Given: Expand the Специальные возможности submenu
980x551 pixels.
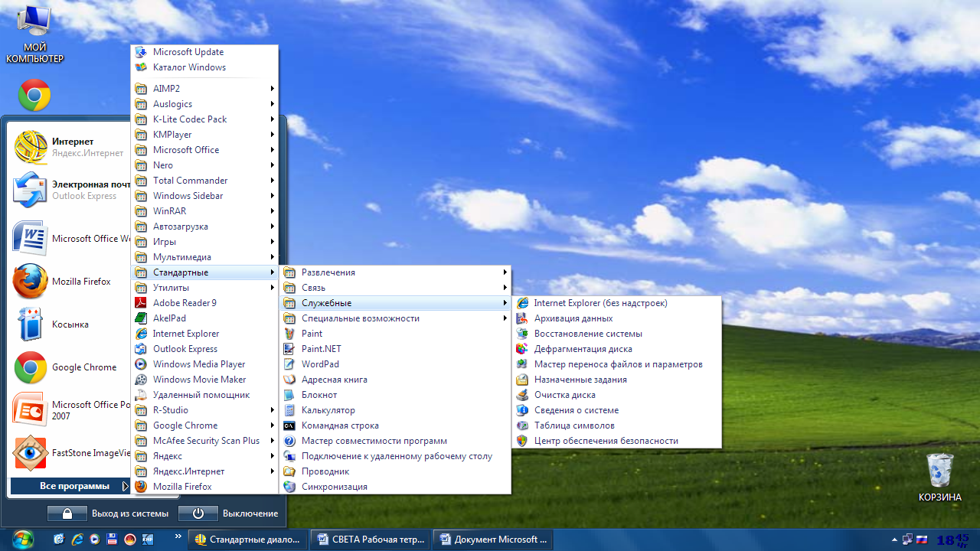Looking at the screenshot, I should 395,318.
